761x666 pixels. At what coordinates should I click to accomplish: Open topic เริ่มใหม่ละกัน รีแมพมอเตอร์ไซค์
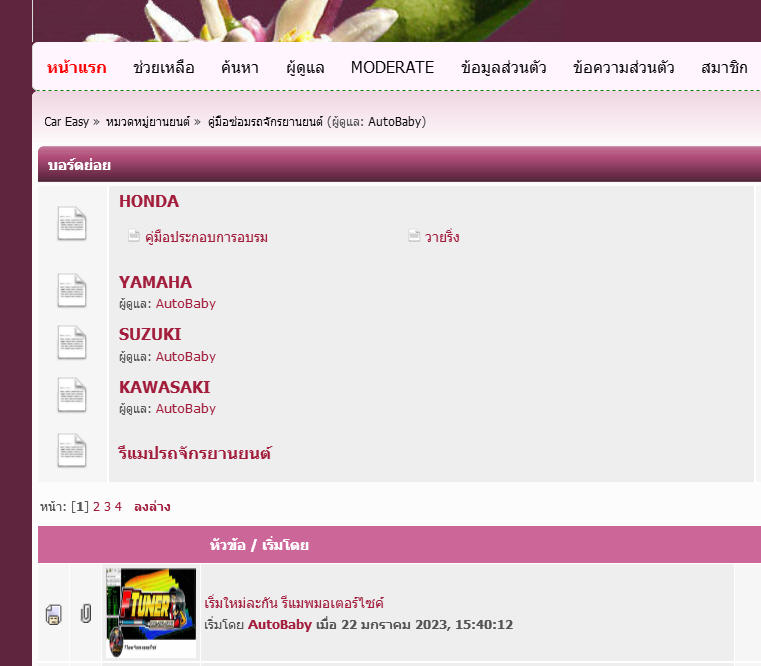tap(294, 603)
